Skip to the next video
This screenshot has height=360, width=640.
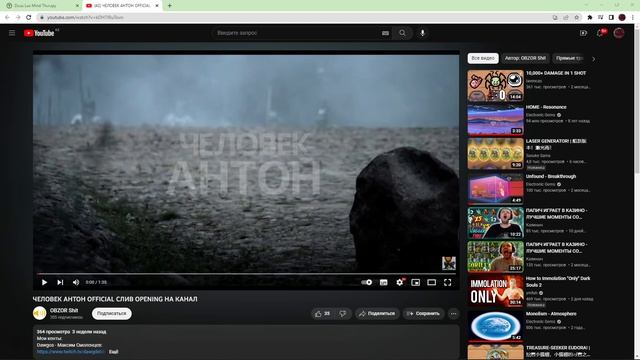coord(60,282)
